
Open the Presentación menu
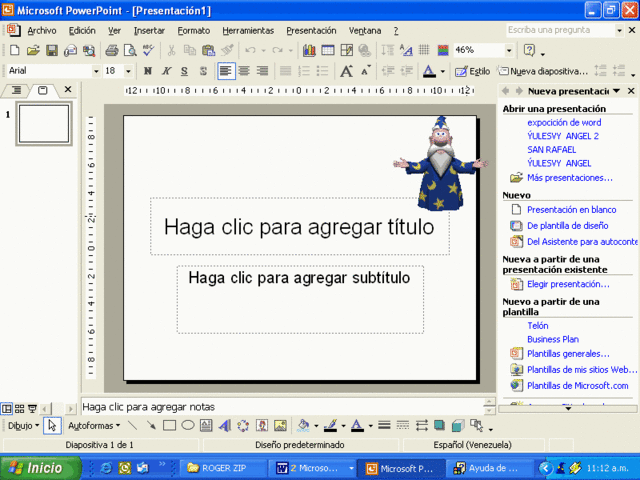click(311, 31)
